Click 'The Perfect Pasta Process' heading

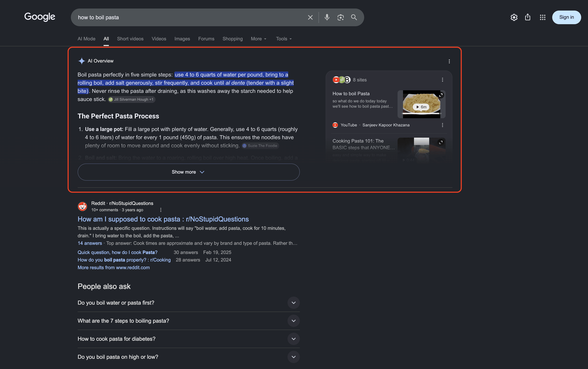point(118,116)
